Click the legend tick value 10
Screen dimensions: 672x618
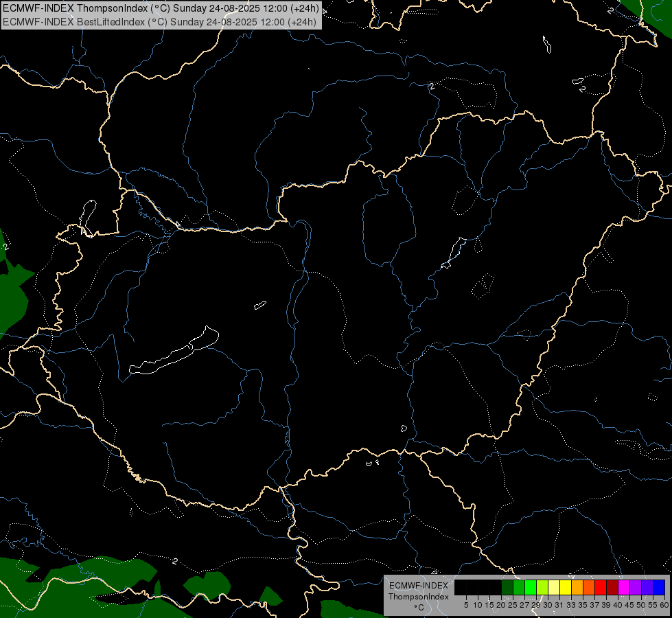click(478, 605)
